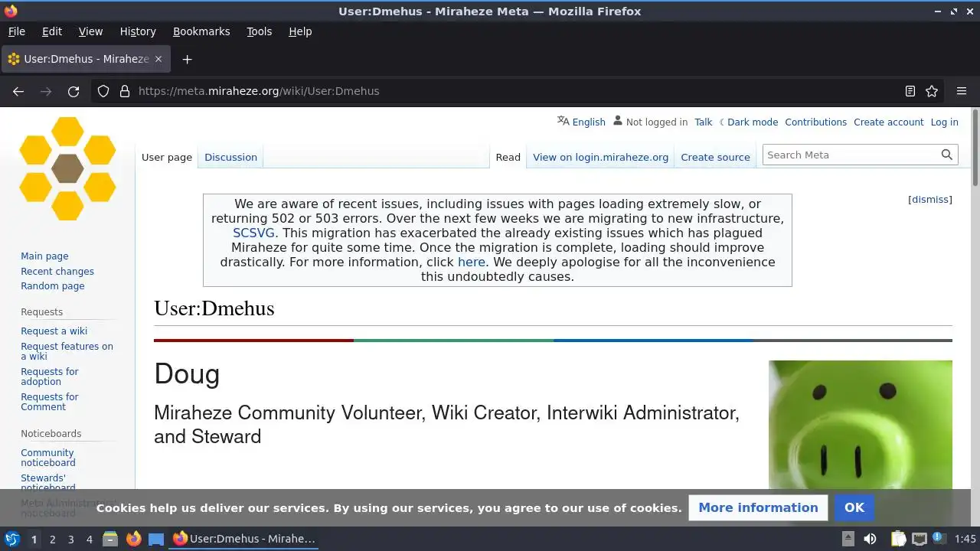The image size is (980, 551).
Task: Switch to workspace 3
Action: click(70, 539)
